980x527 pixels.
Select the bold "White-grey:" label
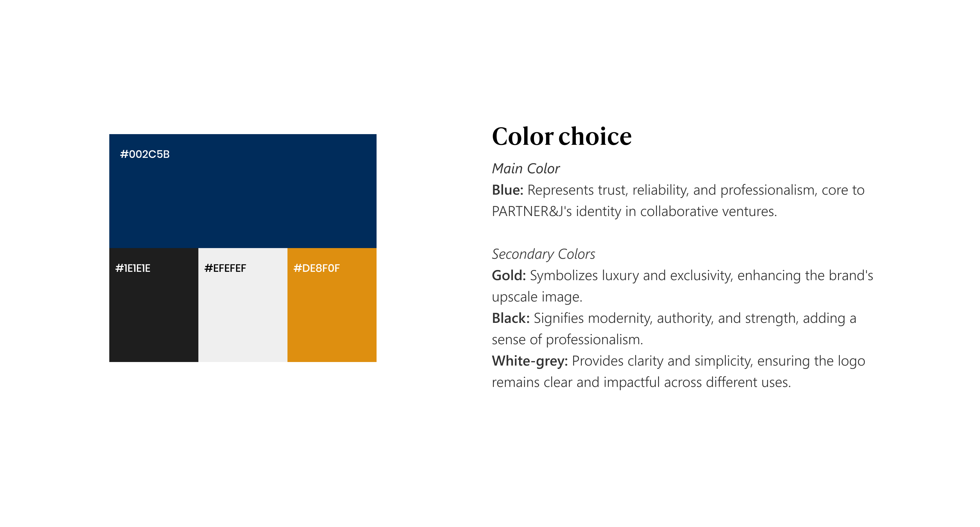(529, 361)
